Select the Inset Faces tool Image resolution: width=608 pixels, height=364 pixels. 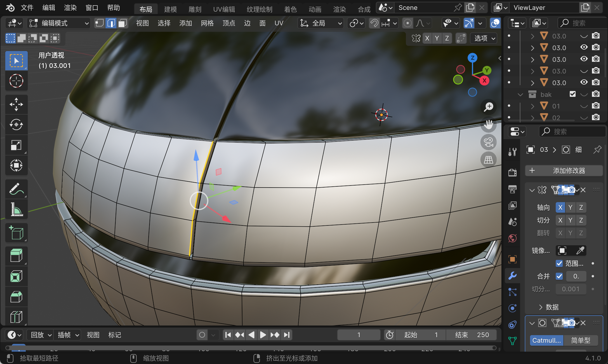point(16,276)
